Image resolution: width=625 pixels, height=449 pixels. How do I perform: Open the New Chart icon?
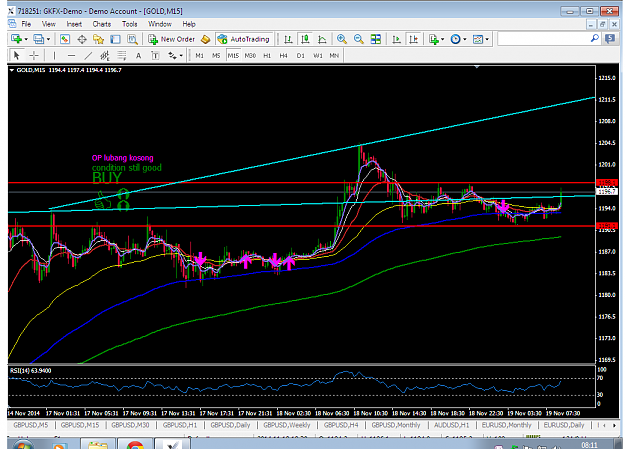[x=16, y=39]
